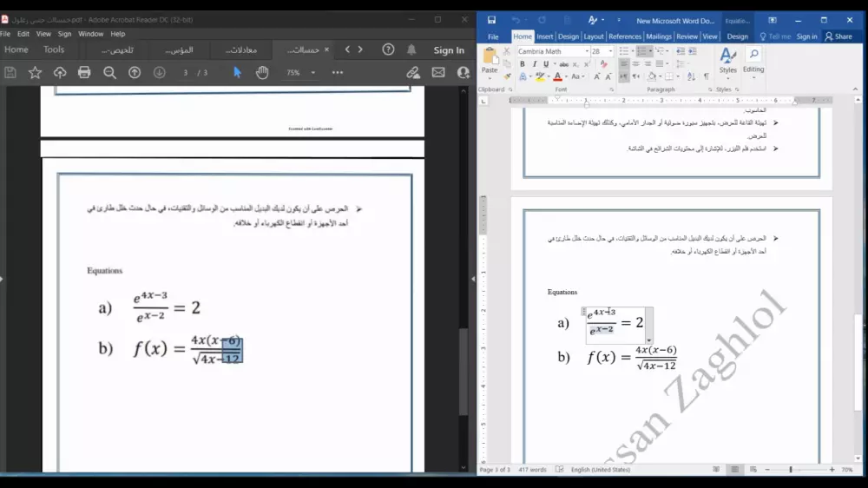Viewport: 868px width, 488px height.
Task: Click the Share button in Word
Action: pyautogui.click(x=838, y=36)
